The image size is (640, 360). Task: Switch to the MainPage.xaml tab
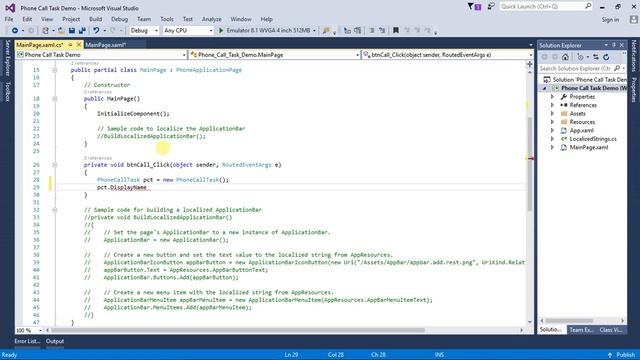[106, 45]
